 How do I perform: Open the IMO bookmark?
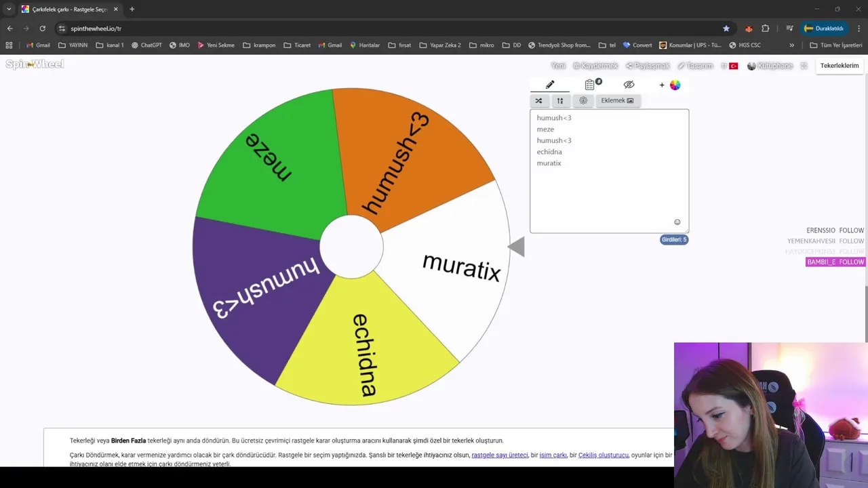click(x=180, y=45)
